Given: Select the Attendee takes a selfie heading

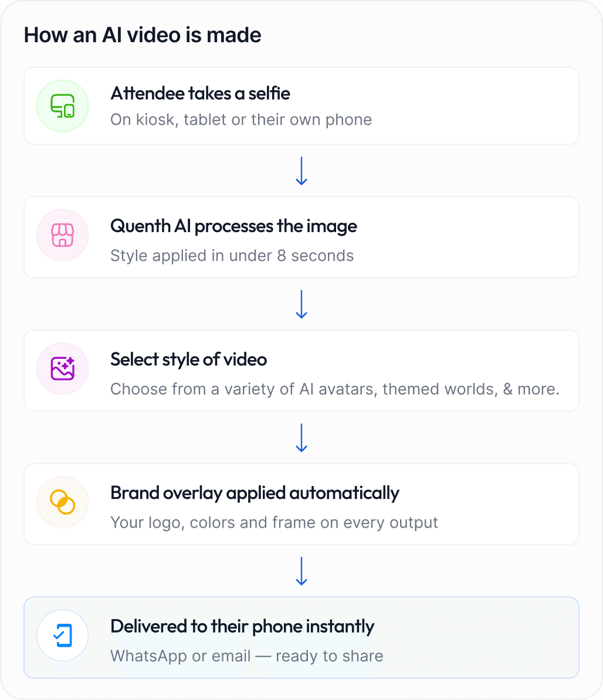Looking at the screenshot, I should 200,93.
